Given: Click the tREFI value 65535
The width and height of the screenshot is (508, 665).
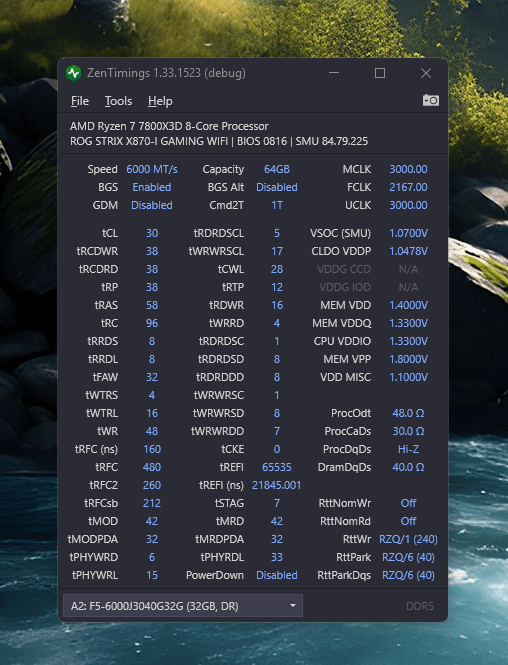Looking at the screenshot, I should point(277,467).
